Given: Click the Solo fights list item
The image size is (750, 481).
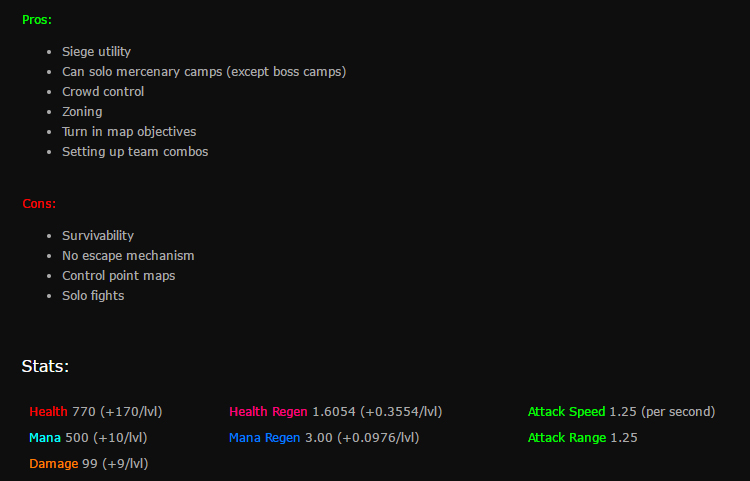Looking at the screenshot, I should 93,296.
